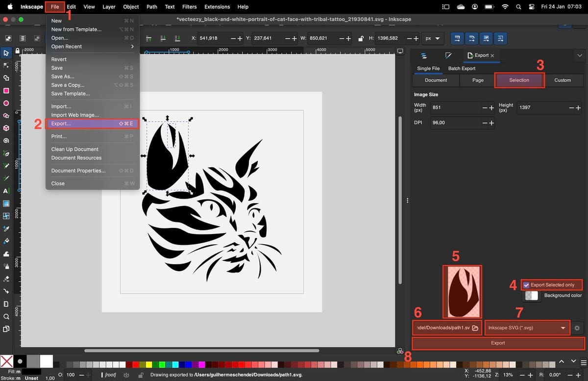The width and height of the screenshot is (588, 381).
Task: Select the Rectangle tool
Action: pyautogui.click(x=6, y=91)
